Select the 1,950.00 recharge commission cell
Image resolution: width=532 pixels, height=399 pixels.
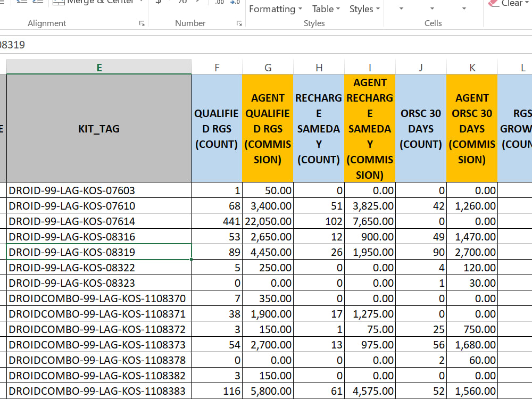pyautogui.click(x=370, y=252)
